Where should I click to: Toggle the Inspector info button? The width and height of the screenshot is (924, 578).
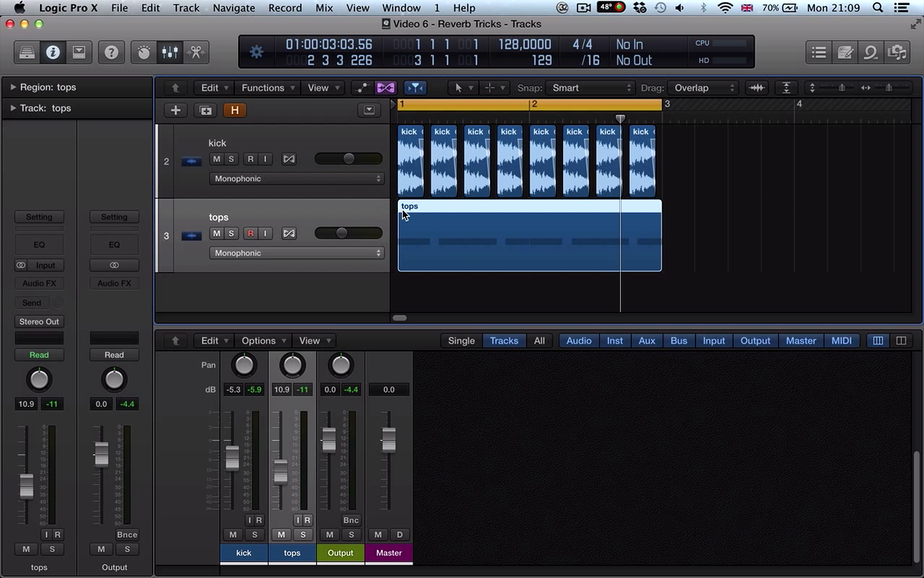(x=53, y=53)
